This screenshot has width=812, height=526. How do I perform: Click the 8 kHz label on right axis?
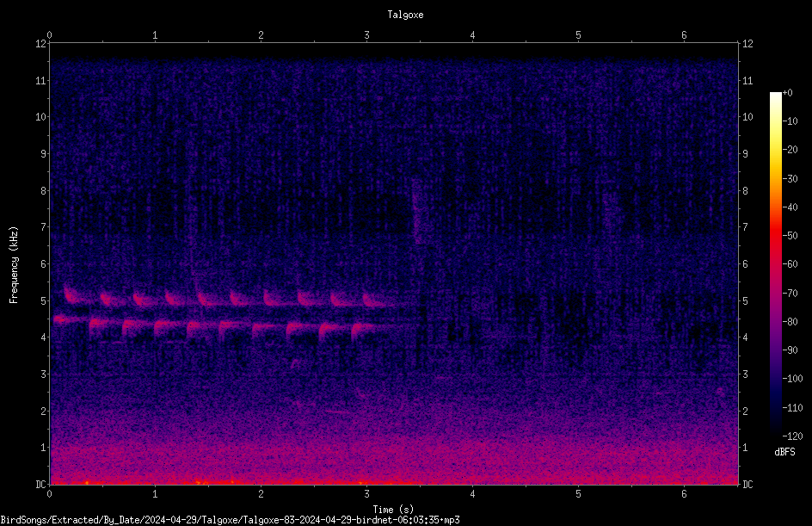745,191
